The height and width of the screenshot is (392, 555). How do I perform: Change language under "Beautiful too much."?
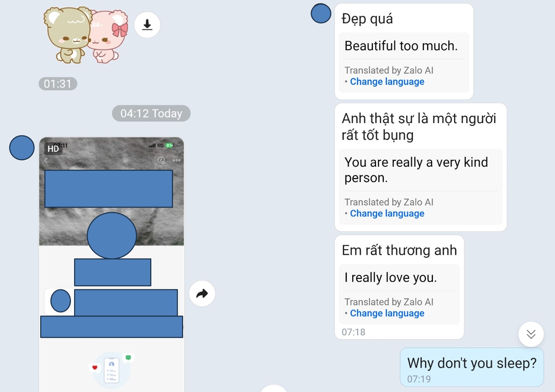pos(387,82)
